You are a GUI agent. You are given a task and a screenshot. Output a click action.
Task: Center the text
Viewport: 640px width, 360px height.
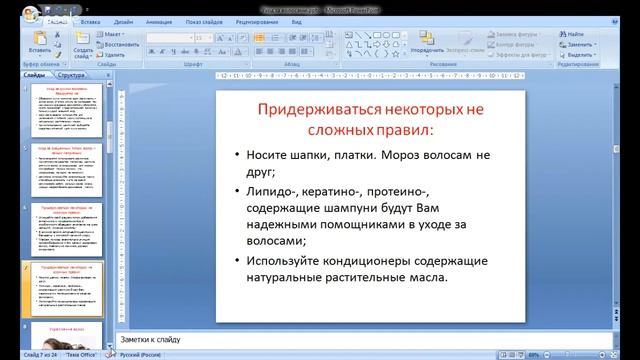270,51
